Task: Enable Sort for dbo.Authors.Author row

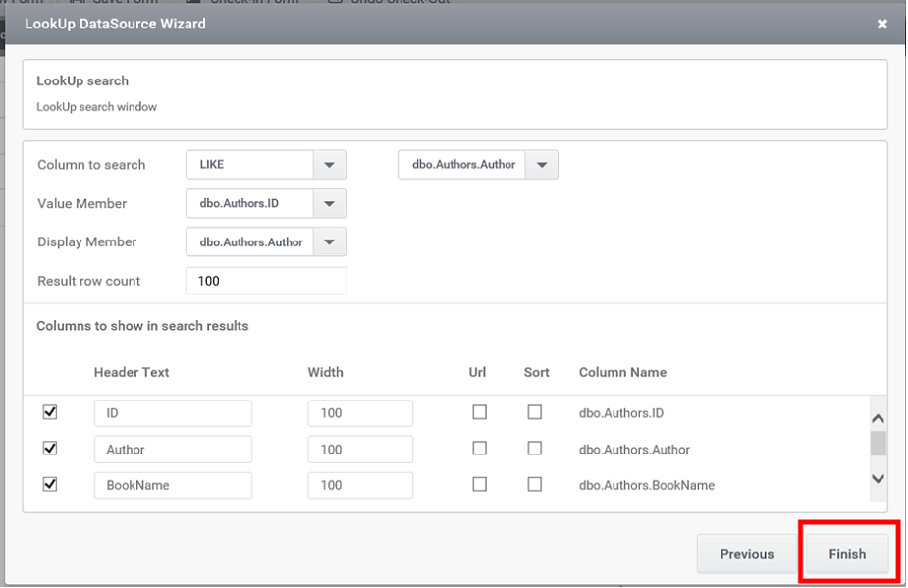Action: coord(534,449)
